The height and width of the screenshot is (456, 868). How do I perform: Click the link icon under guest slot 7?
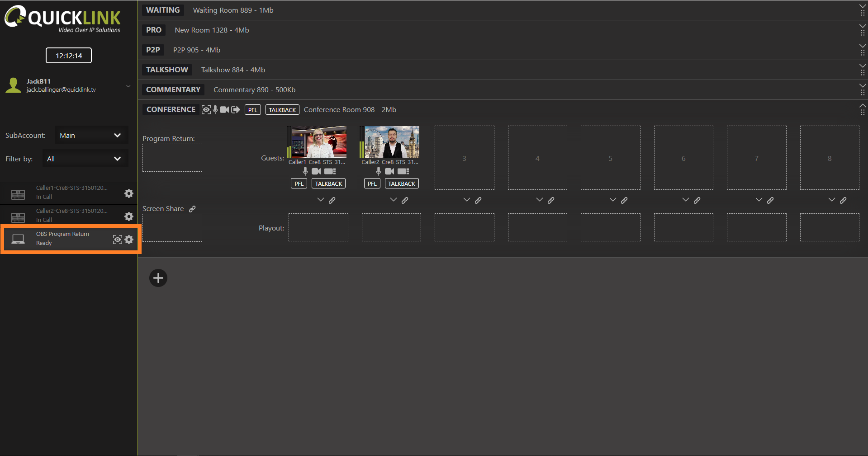[x=770, y=200]
